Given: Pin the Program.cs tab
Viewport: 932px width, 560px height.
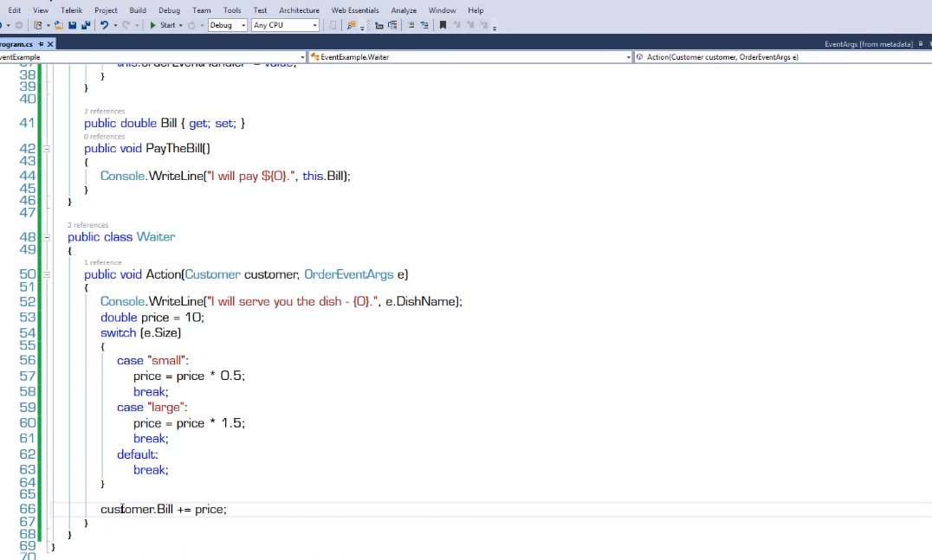Looking at the screenshot, I should tap(41, 44).
